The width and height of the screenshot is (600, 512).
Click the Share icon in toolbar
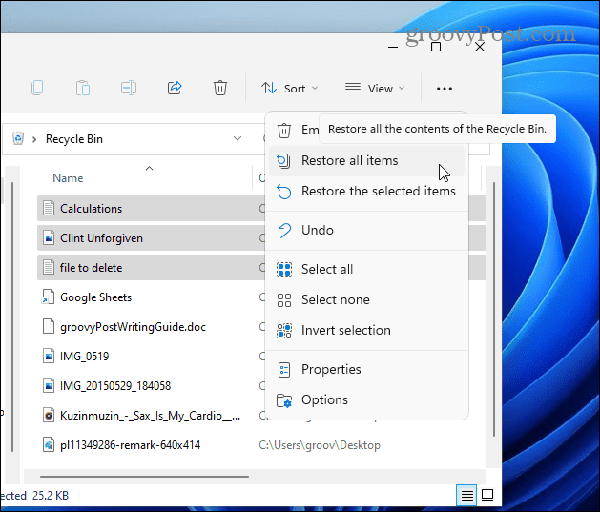(x=174, y=88)
